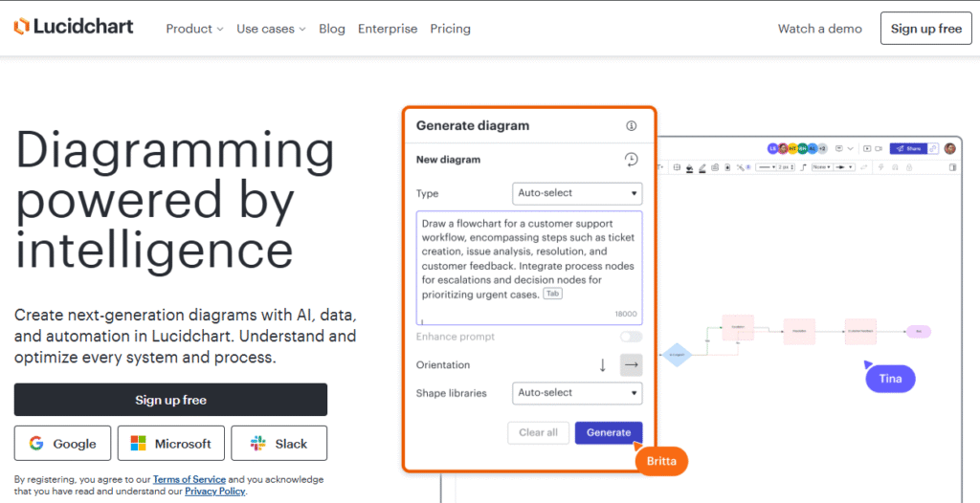Go to the Blog page

pyautogui.click(x=332, y=29)
